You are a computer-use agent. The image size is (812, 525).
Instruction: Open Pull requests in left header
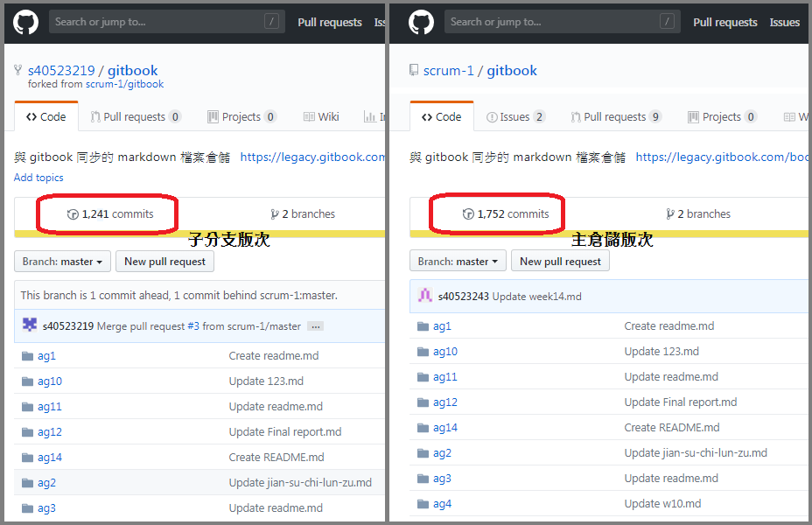tap(329, 22)
